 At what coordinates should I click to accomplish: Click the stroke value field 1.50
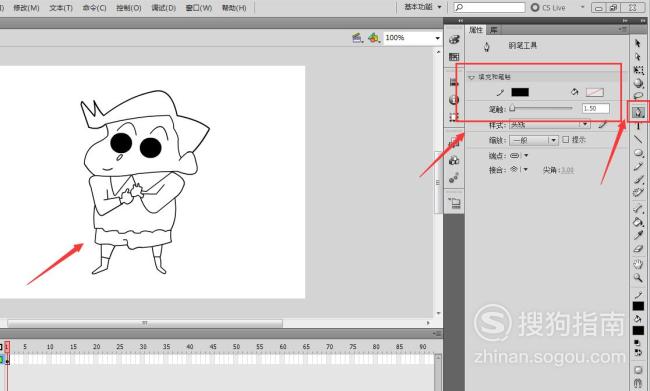click(596, 109)
